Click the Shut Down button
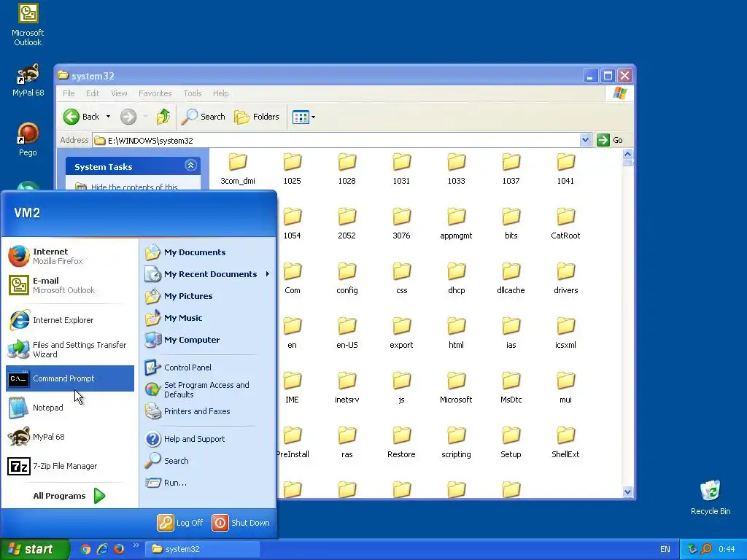Image resolution: width=747 pixels, height=560 pixels. click(x=241, y=523)
